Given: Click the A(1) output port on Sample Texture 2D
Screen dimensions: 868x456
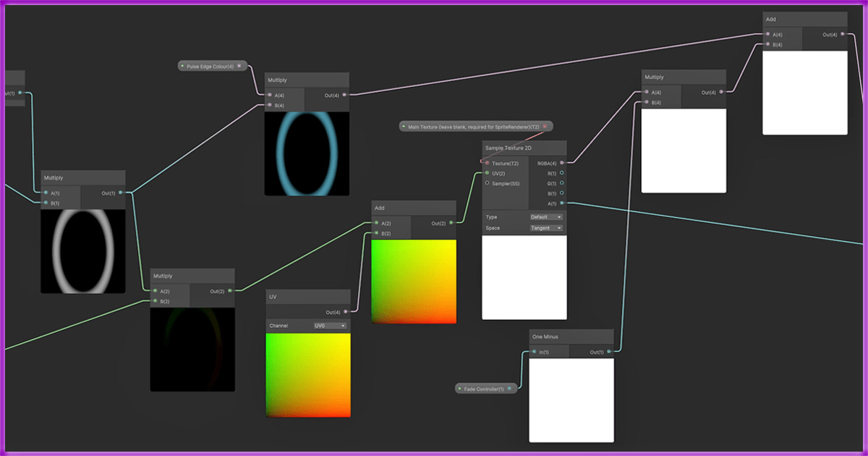Looking at the screenshot, I should 562,203.
